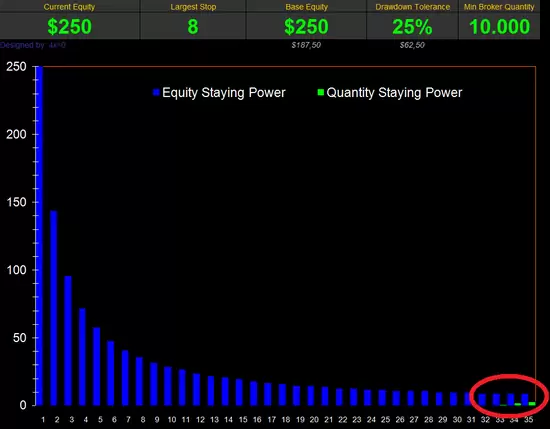Image resolution: width=550 pixels, height=429 pixels.
Task: Select the blue bar at x-axis 15
Action: point(239,393)
